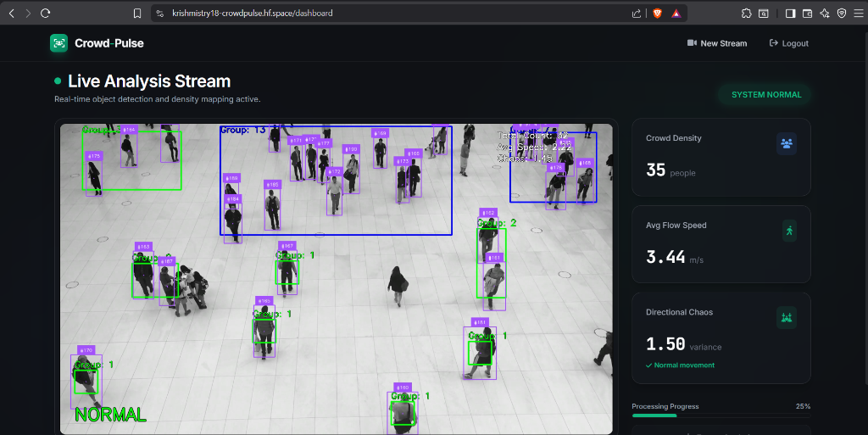Click the 'Group: 13' label in video
The width and height of the screenshot is (868, 435).
[242, 130]
